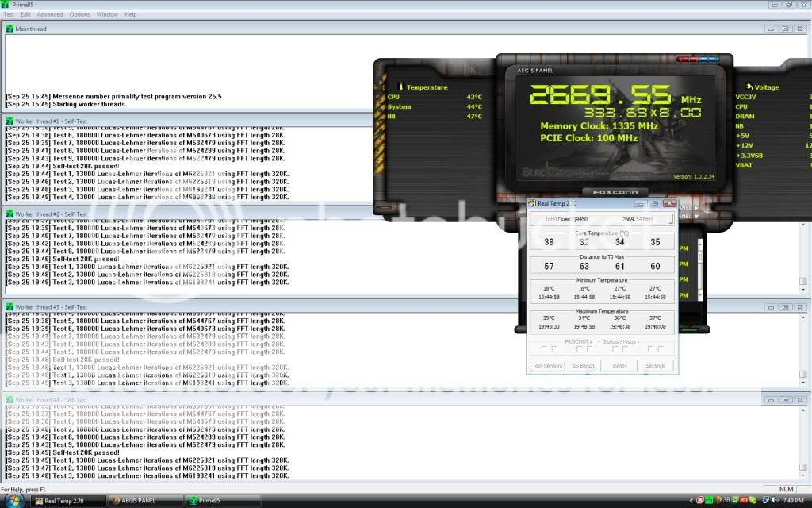The image size is (812, 508).
Task: Click Distance to TJ Max value 63
Action: pos(584,266)
